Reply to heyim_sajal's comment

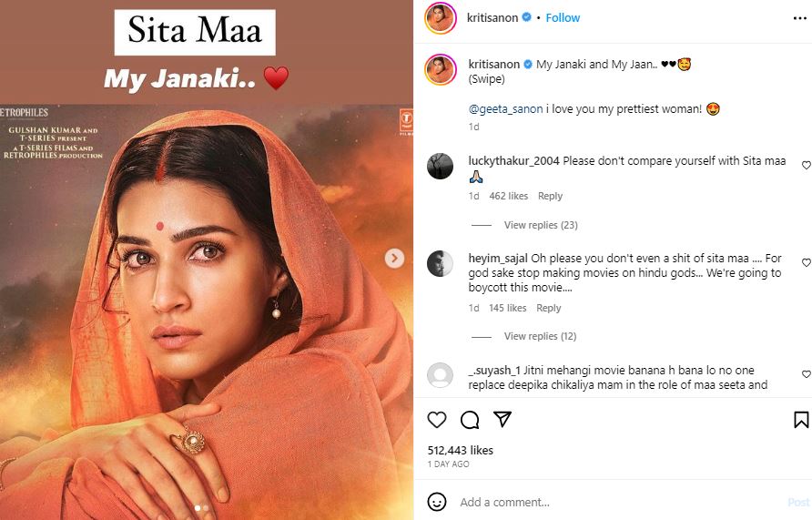(x=549, y=308)
